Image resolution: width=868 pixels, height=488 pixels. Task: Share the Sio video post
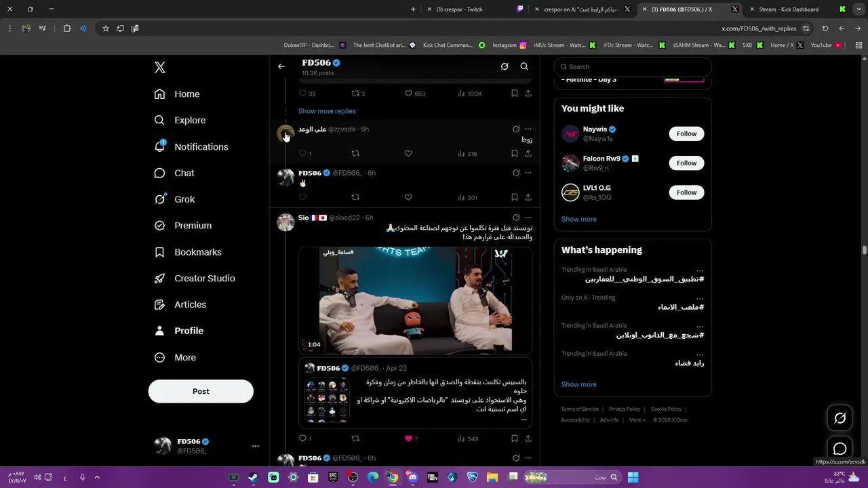[x=528, y=439]
